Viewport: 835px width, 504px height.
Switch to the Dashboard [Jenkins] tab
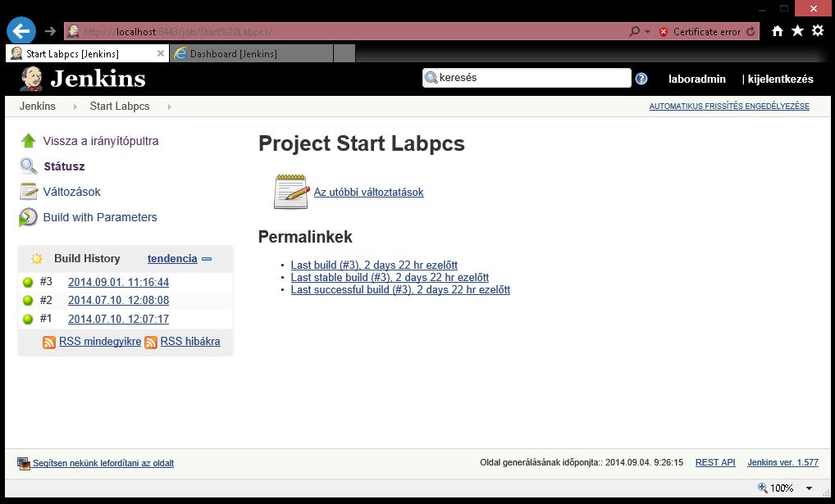[251, 54]
